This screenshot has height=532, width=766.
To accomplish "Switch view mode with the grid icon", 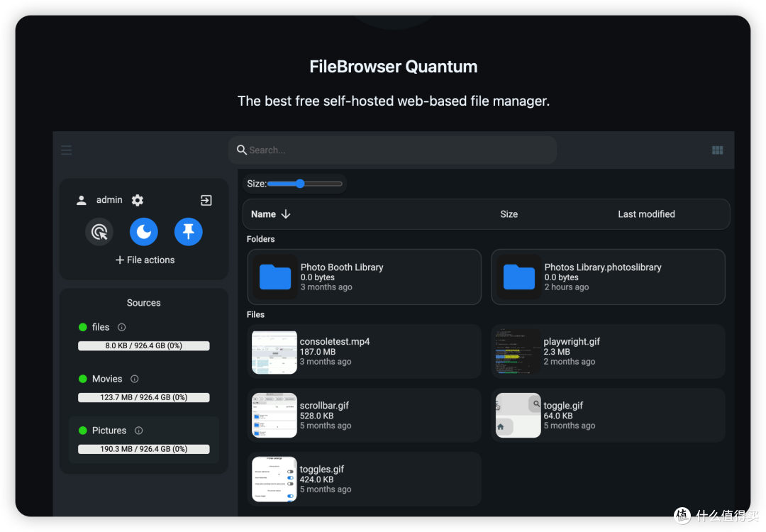I will [717, 150].
